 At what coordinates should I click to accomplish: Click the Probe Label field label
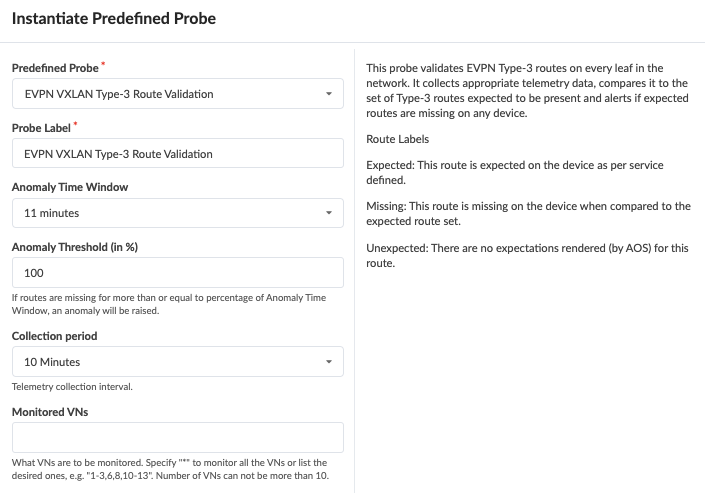point(41,128)
